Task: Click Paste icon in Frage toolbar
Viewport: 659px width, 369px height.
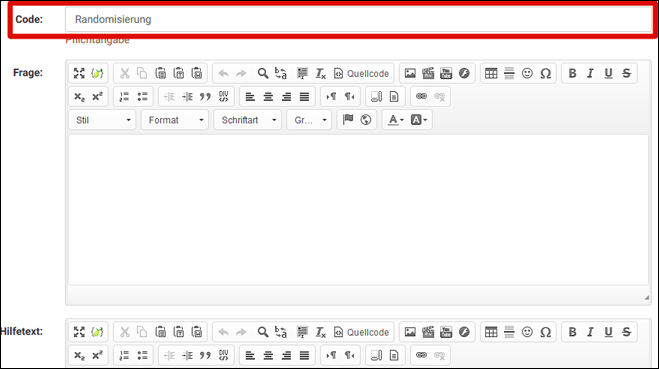Action: 161,73
